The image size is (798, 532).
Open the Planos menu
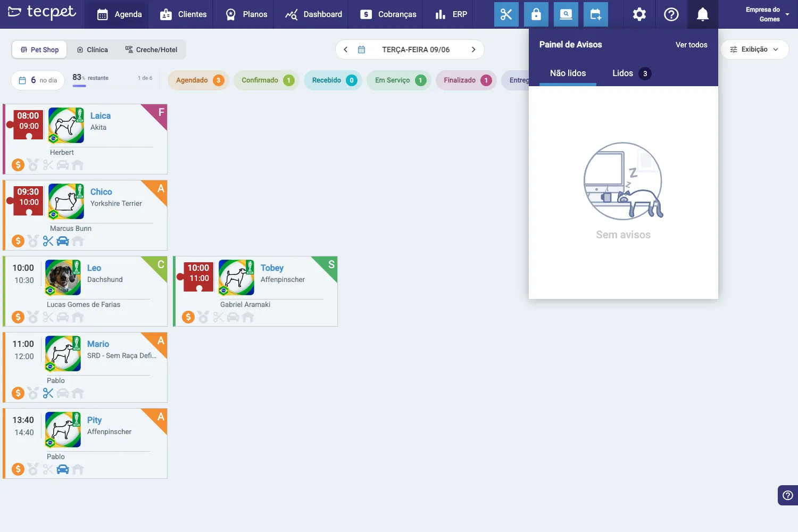246,14
